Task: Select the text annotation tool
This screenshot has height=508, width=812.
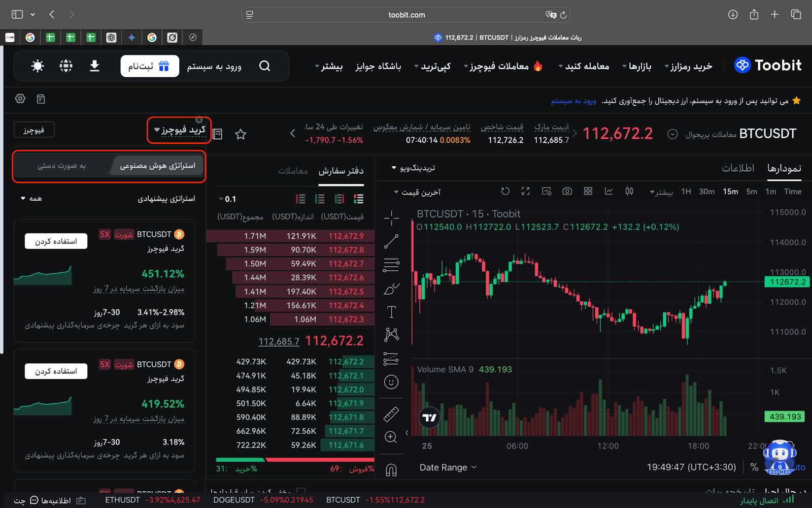Action: (x=391, y=311)
